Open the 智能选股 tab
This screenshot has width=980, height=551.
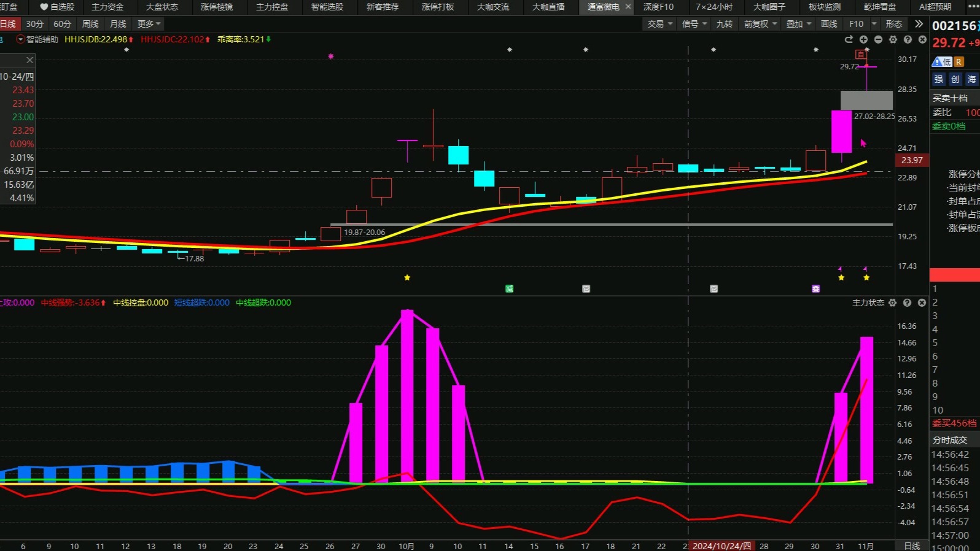pyautogui.click(x=327, y=7)
